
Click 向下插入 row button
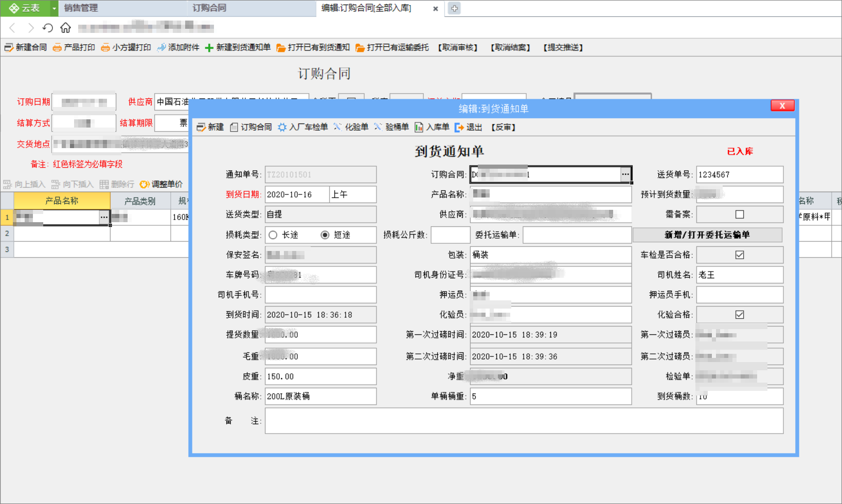click(x=73, y=184)
